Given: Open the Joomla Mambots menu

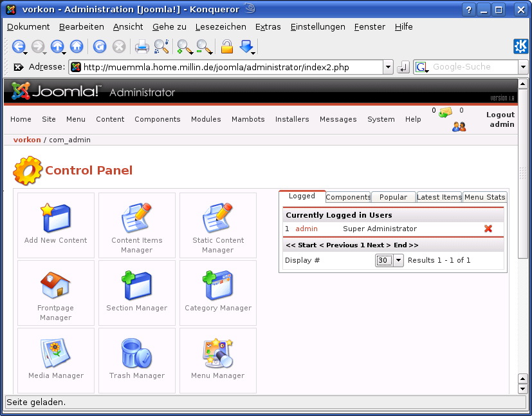Looking at the screenshot, I should coord(248,119).
